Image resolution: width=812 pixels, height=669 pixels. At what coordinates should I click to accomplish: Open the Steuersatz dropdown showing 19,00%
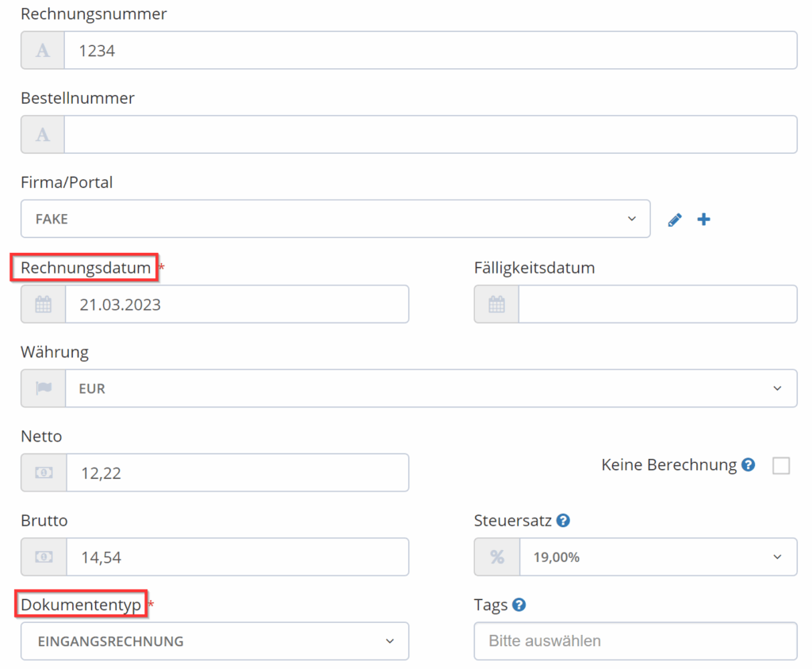coord(658,557)
